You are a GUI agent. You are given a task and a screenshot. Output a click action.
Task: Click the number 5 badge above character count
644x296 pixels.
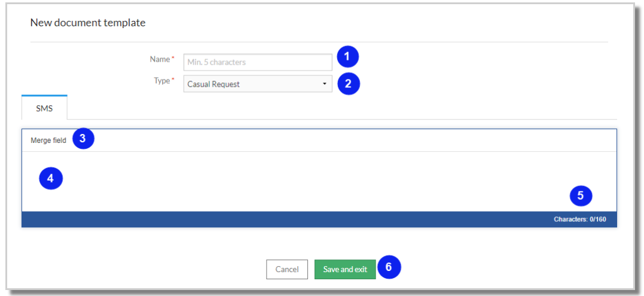[581, 196]
